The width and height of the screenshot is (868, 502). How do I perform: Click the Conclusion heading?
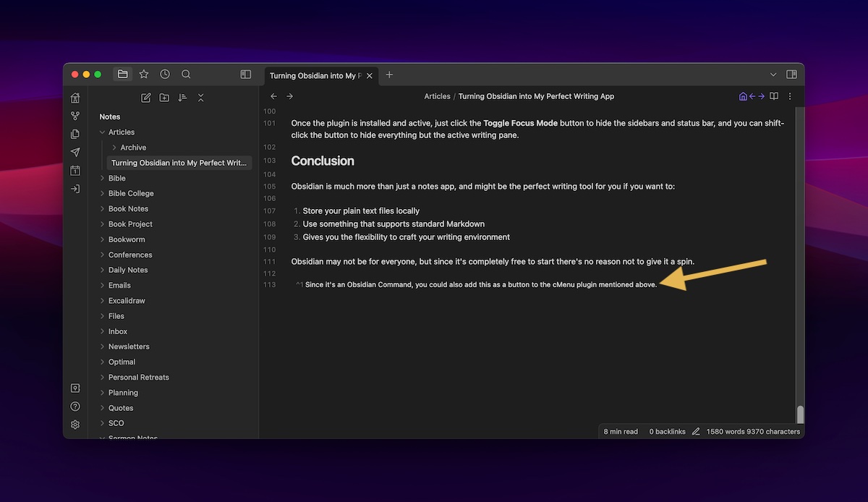[323, 161]
